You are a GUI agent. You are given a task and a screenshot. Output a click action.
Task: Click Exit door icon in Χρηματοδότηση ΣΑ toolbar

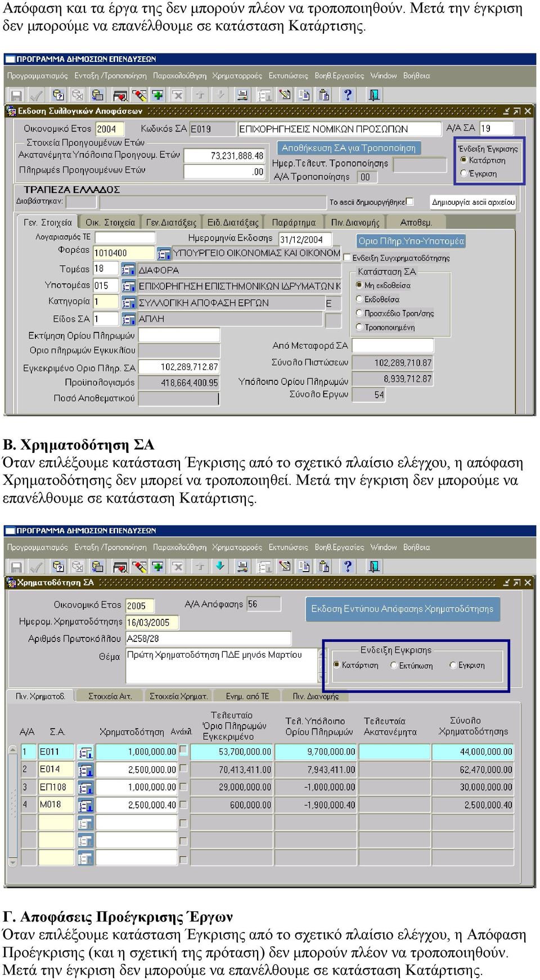click(x=374, y=567)
